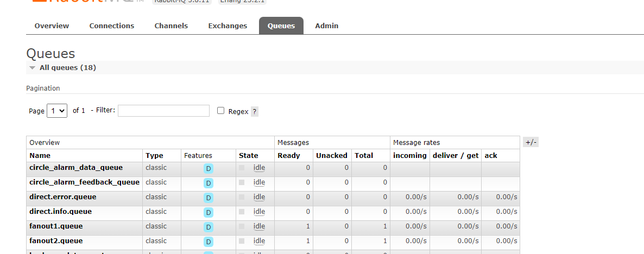
Task: Click durable badge for fanout1.queue
Action: point(209,227)
